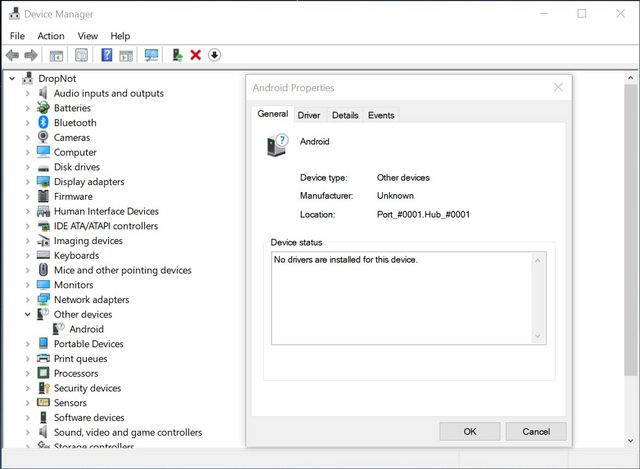Click the Show/Hide action pane icon
640x469 pixels.
click(126, 55)
